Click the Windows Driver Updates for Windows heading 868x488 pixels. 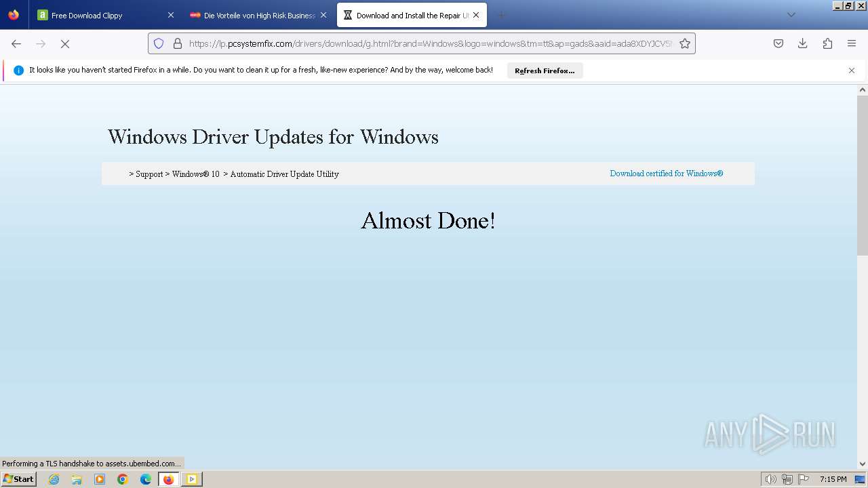click(273, 137)
